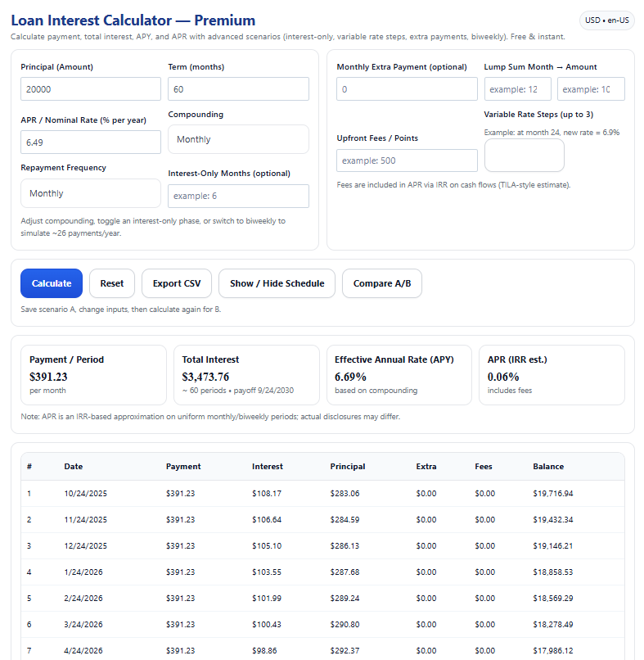Select the Interest-Only Months field
Viewport: 644px width, 660px height.
238,196
